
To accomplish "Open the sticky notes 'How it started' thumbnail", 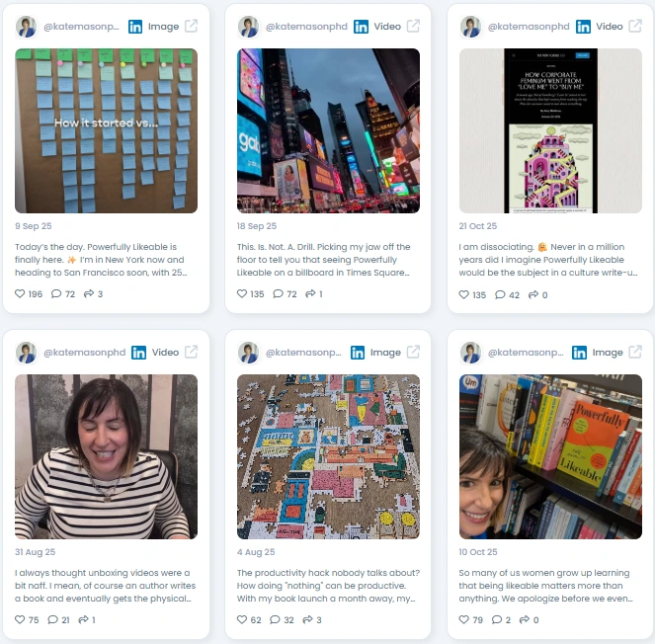I will point(106,130).
